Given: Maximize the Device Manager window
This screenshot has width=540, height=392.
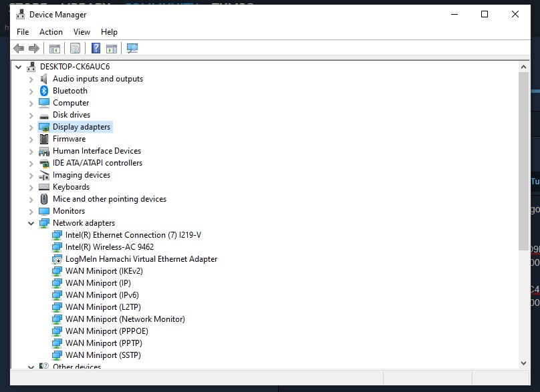Looking at the screenshot, I should point(485,14).
